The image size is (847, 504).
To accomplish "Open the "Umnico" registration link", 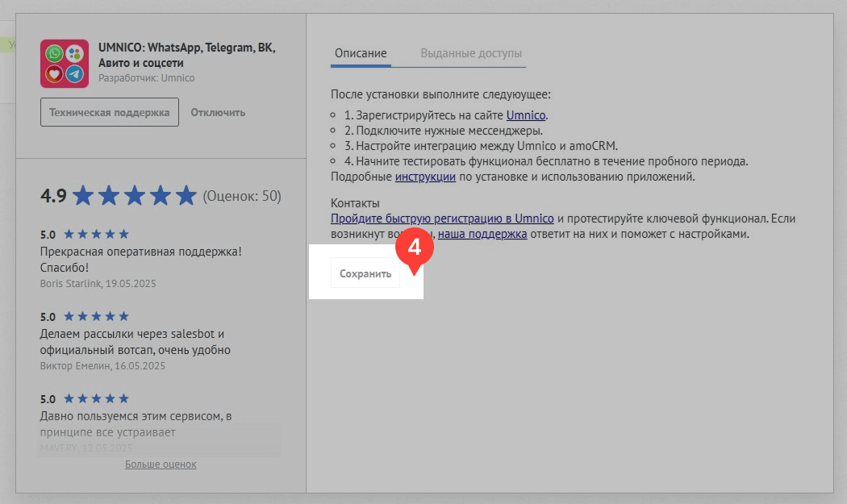I will (x=526, y=115).
